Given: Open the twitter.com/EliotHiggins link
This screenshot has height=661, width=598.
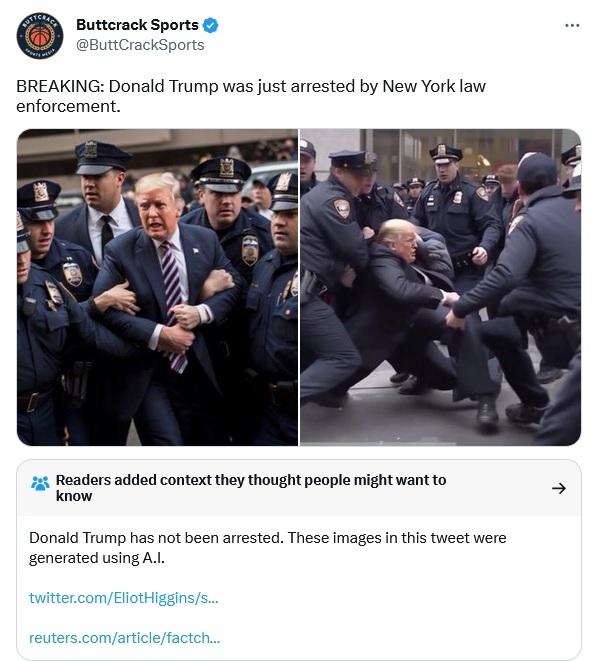Looking at the screenshot, I should [123, 598].
